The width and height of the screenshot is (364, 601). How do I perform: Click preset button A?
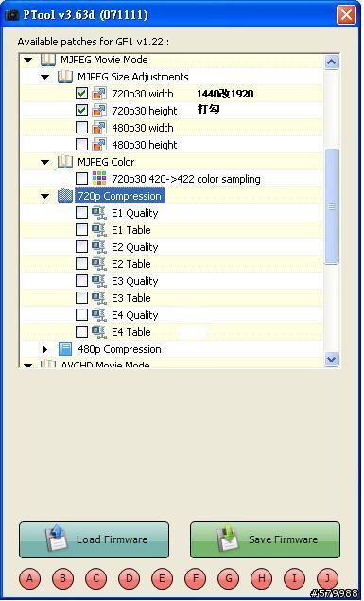click(x=30, y=578)
